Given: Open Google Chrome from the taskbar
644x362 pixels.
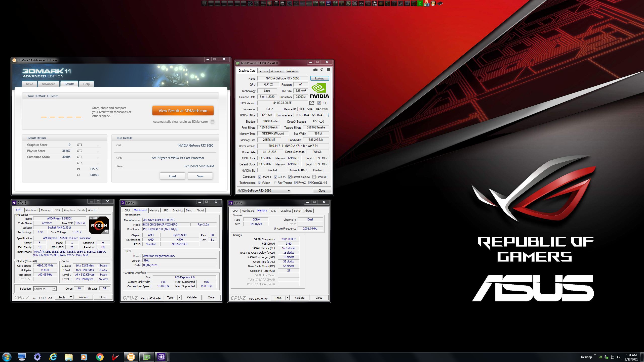Looking at the screenshot, I should pyautogui.click(x=100, y=357).
